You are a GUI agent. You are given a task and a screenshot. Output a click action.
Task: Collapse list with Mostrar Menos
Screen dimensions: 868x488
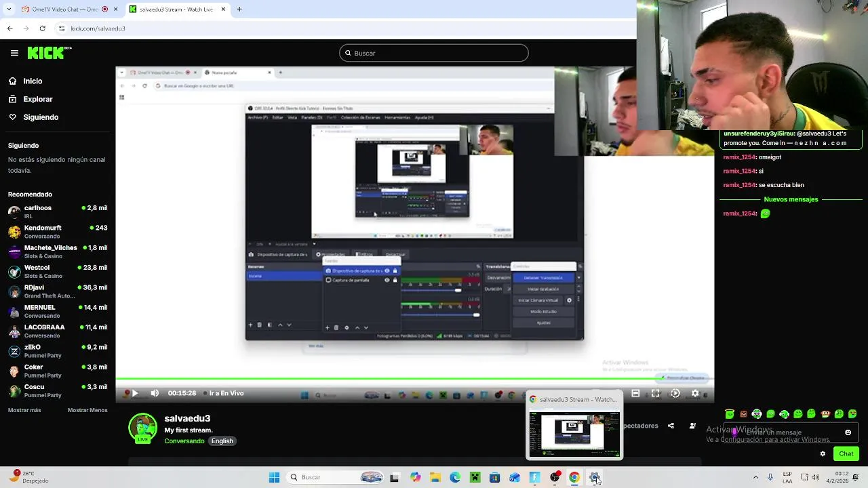click(x=87, y=410)
